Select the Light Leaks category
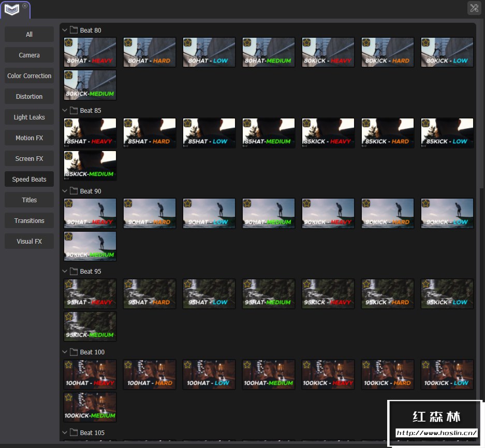This screenshot has height=448, width=485. pyautogui.click(x=29, y=117)
